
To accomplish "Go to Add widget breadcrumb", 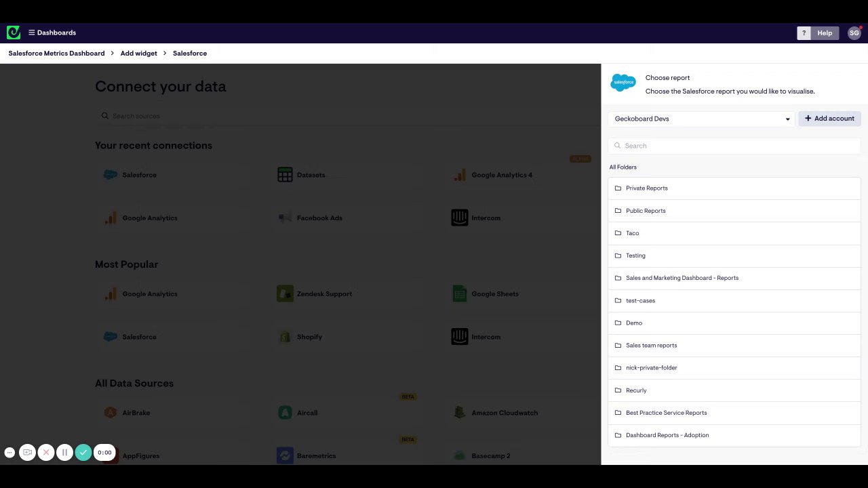I will pos(139,53).
